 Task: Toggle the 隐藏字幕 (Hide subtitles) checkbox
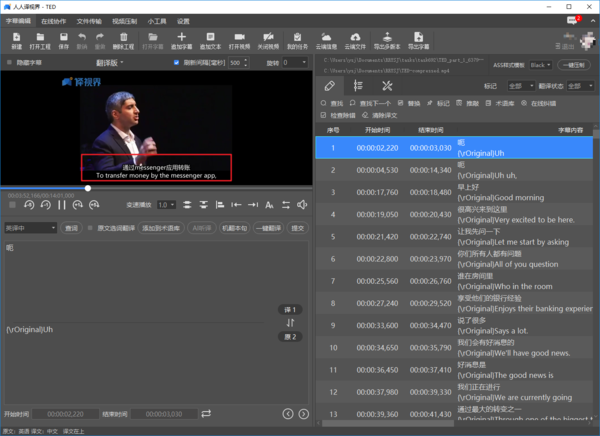pyautogui.click(x=9, y=62)
